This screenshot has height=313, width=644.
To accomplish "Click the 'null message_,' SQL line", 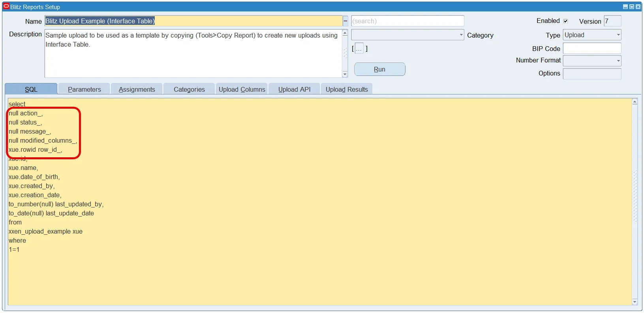I will [x=30, y=131].
